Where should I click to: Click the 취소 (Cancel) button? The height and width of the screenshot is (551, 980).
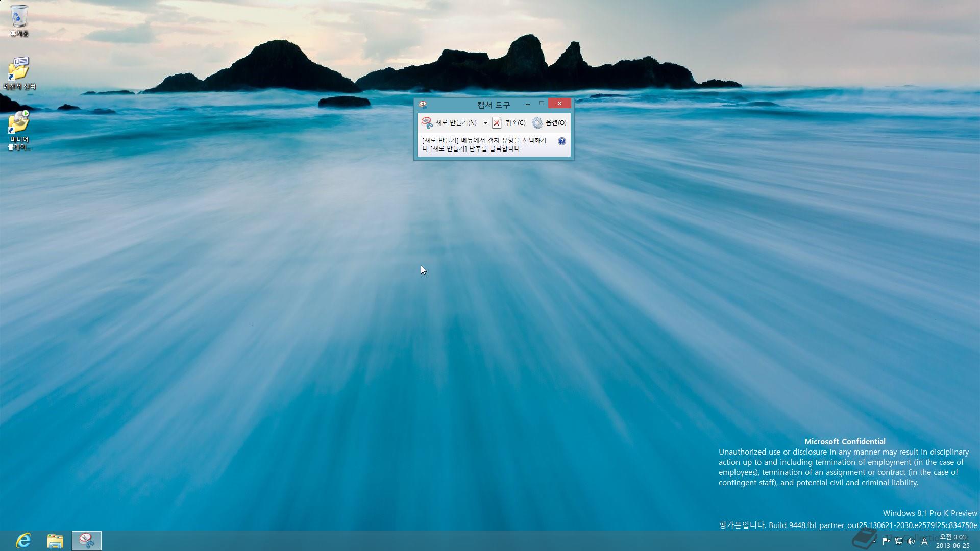[x=509, y=123]
